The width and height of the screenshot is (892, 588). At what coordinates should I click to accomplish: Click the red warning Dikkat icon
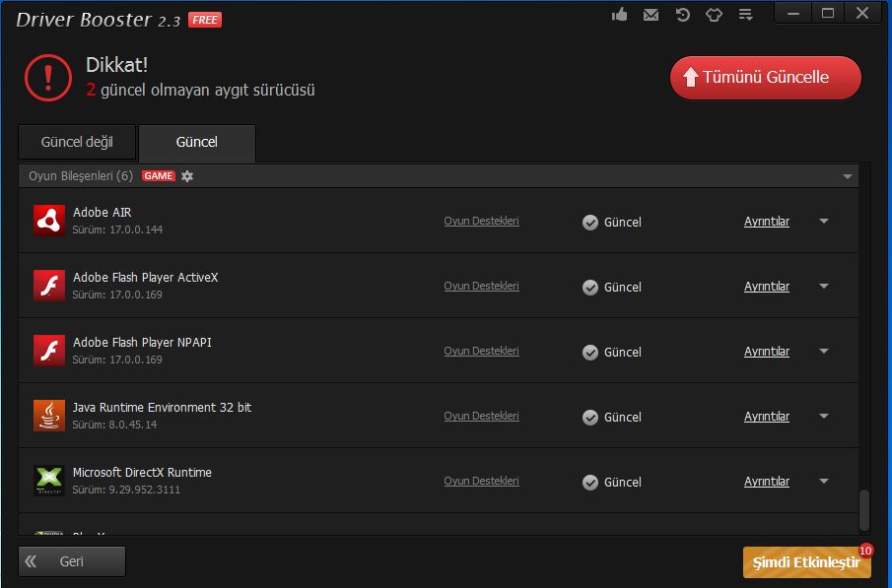pos(47,77)
